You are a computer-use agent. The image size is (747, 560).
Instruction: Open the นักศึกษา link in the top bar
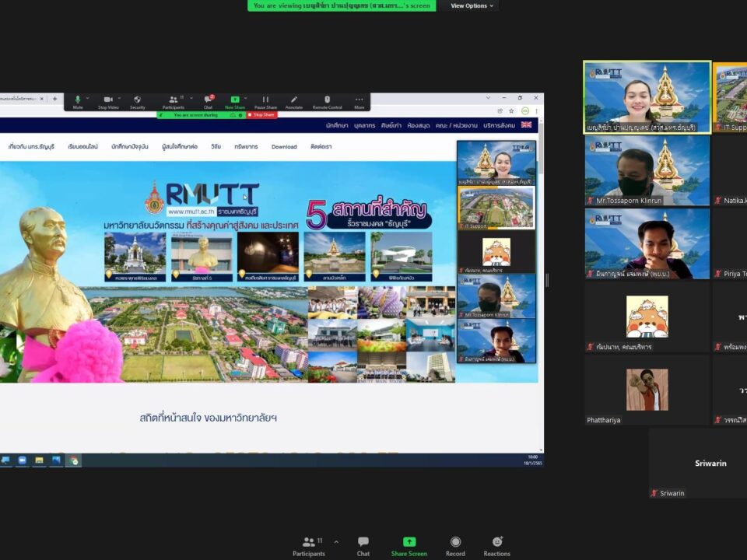coord(337,125)
